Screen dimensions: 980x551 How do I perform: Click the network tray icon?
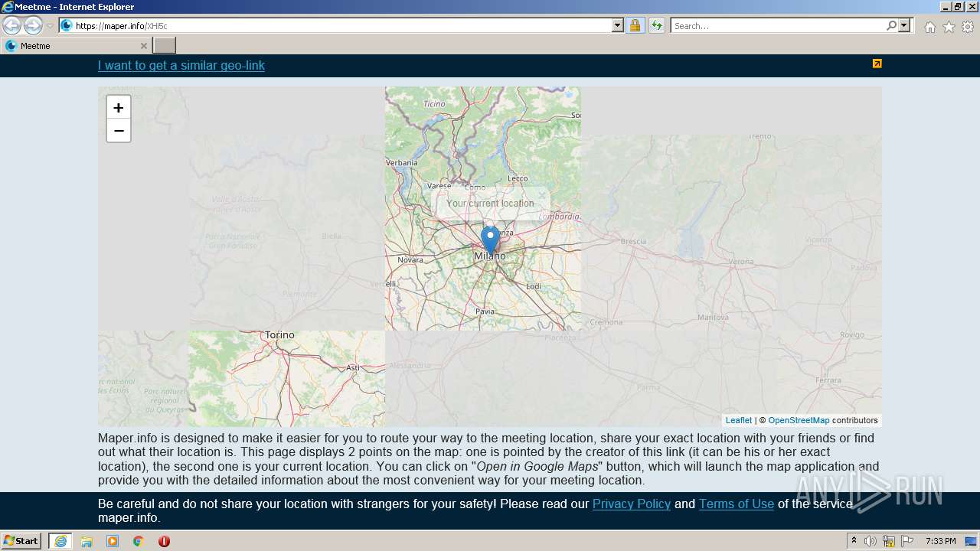[x=889, y=541]
